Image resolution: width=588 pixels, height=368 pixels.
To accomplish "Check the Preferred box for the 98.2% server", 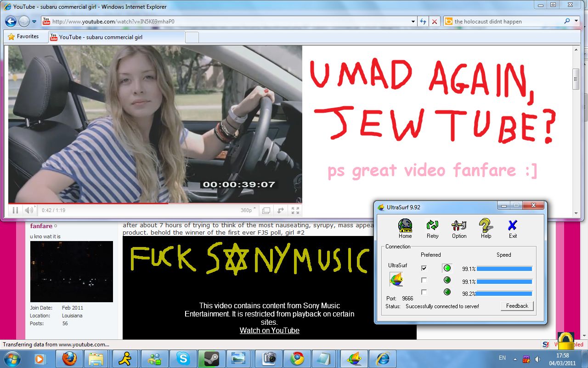I will click(x=424, y=292).
